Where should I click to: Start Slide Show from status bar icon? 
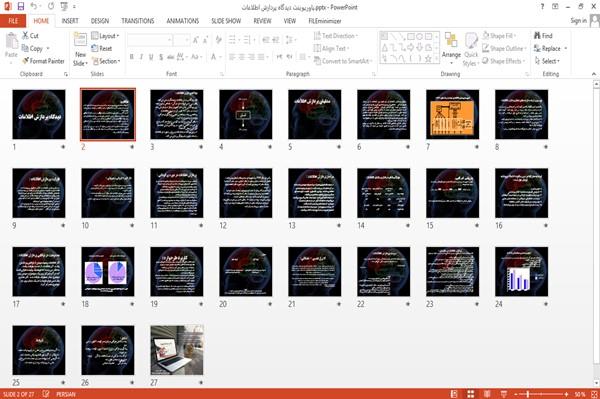(x=504, y=394)
